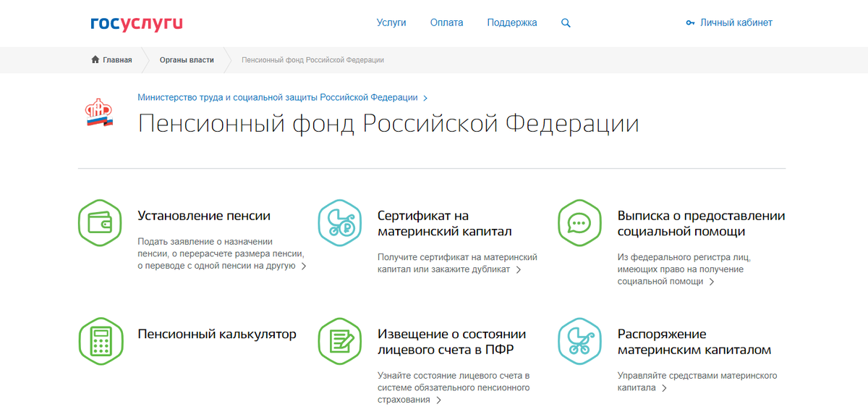The width and height of the screenshot is (868, 420).
Task: Click chevron after Министерство труда link
Action: 425,98
